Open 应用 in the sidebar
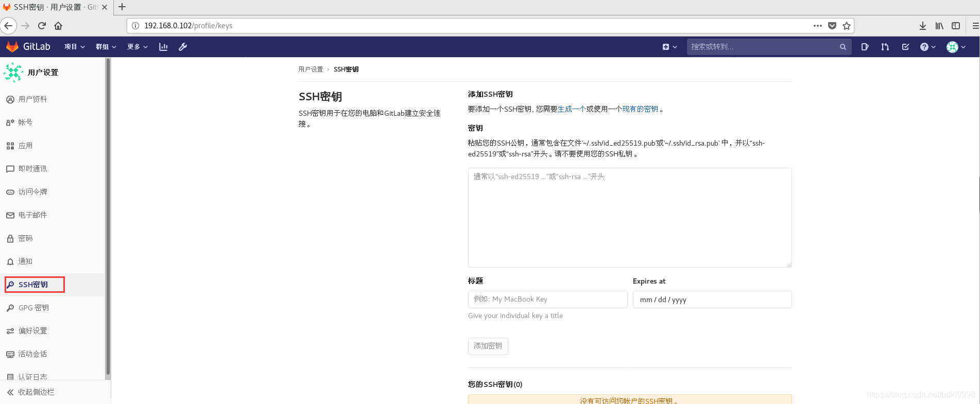 click(x=53, y=146)
